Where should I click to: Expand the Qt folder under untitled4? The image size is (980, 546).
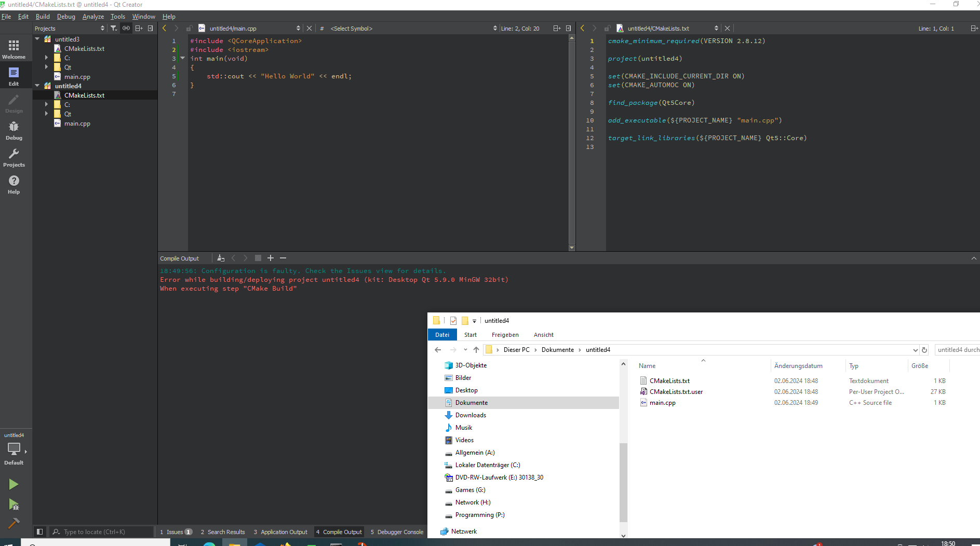(47, 114)
